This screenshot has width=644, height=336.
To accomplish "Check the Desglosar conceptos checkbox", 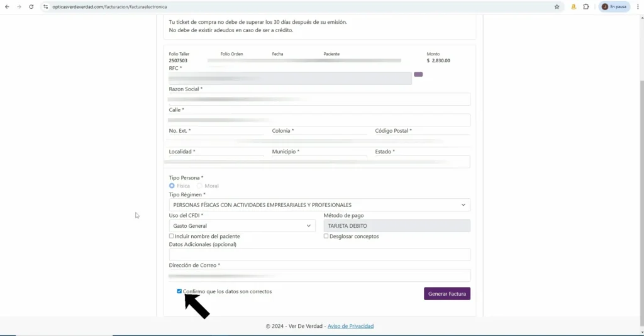I will click(x=326, y=236).
